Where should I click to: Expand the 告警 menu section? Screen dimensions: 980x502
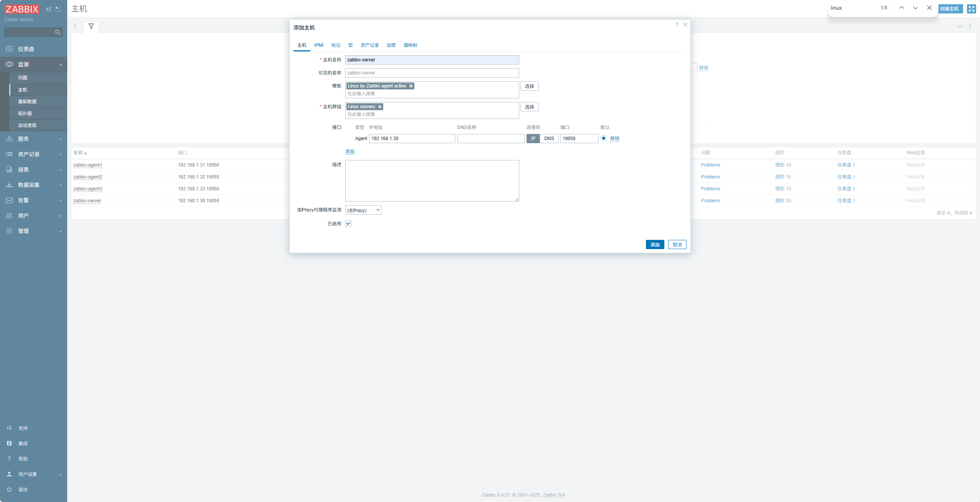[61, 201]
